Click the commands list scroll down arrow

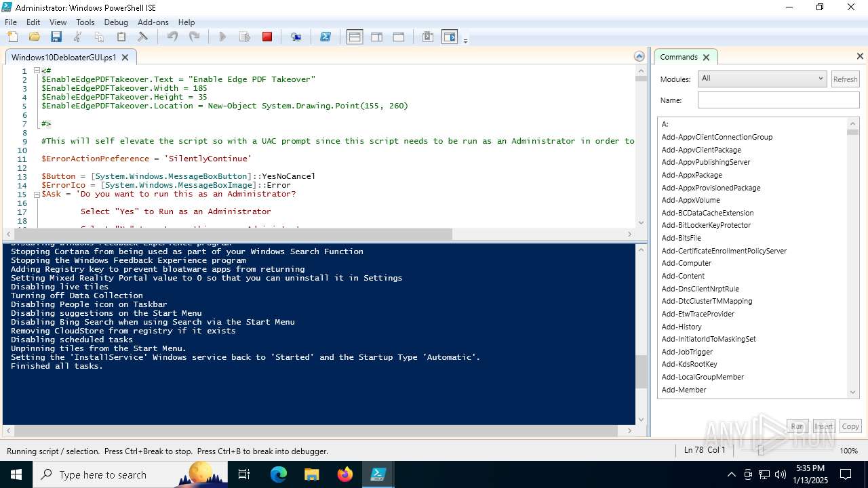point(853,392)
